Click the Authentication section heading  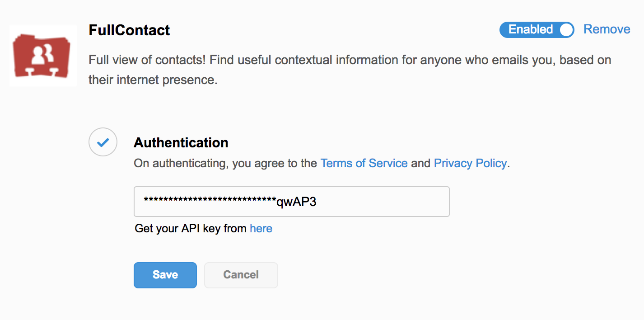coord(181,143)
